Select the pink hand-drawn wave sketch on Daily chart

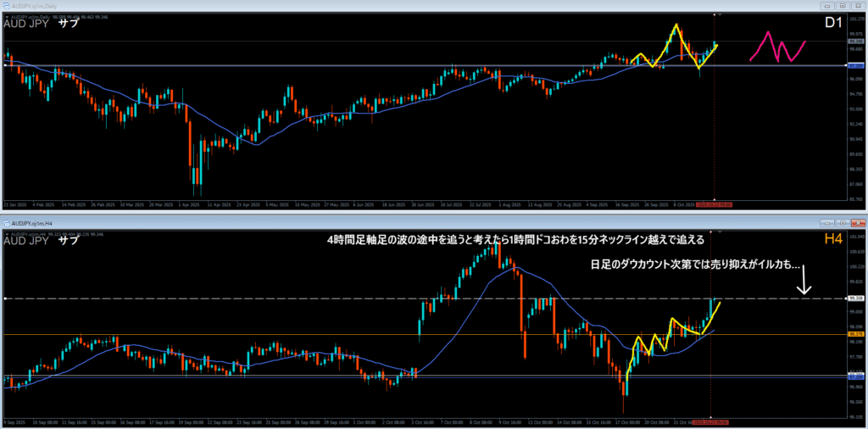(x=778, y=47)
